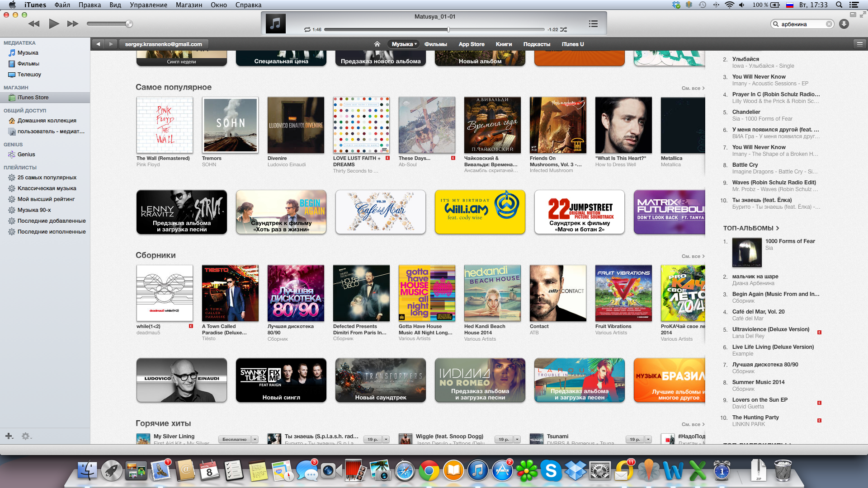Image resolution: width=868 pixels, height=488 pixels.
Task: Open the 22 Jump Street soundtrack banner
Action: [x=580, y=212]
